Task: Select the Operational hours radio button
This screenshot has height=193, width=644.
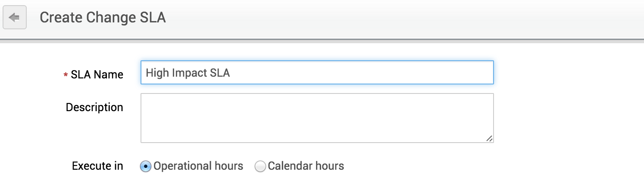Action: 146,167
